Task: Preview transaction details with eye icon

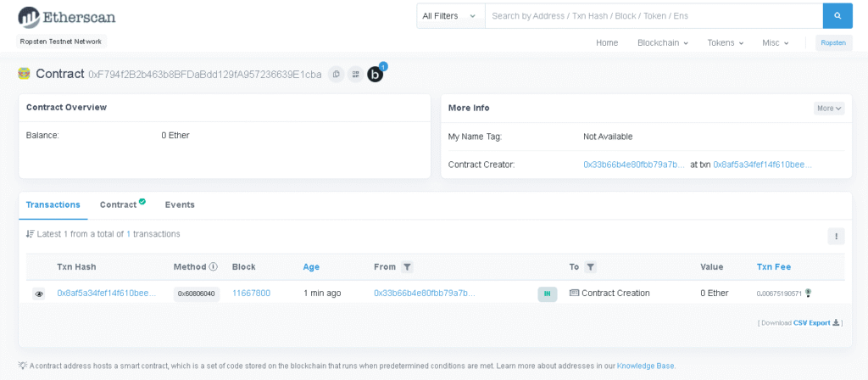Action: pyautogui.click(x=39, y=293)
